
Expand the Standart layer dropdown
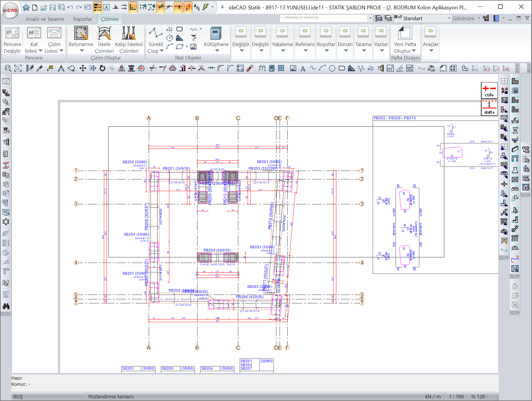pyautogui.click(x=449, y=18)
